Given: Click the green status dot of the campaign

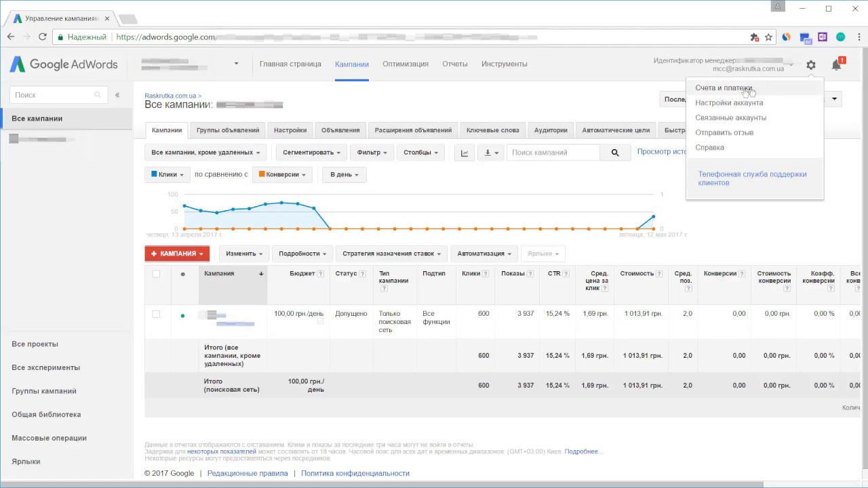Looking at the screenshot, I should (x=182, y=316).
